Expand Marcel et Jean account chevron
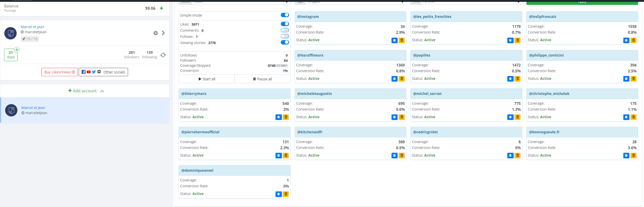 coord(163,33)
